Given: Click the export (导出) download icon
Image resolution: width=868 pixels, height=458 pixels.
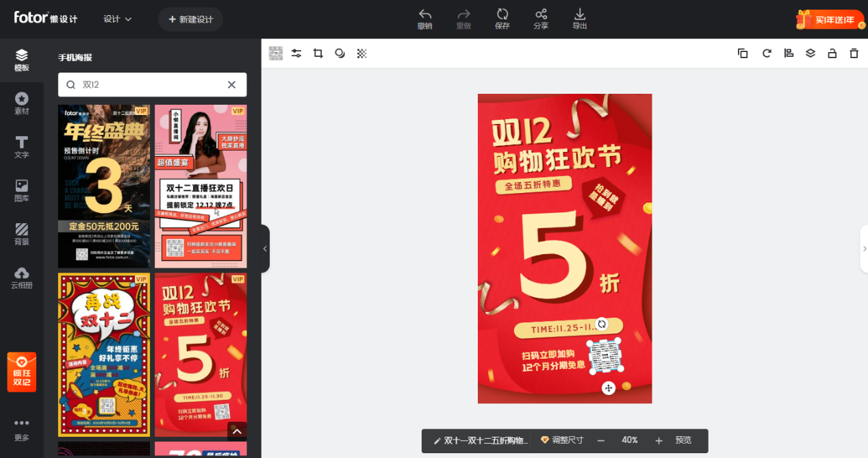Looking at the screenshot, I should (x=579, y=14).
